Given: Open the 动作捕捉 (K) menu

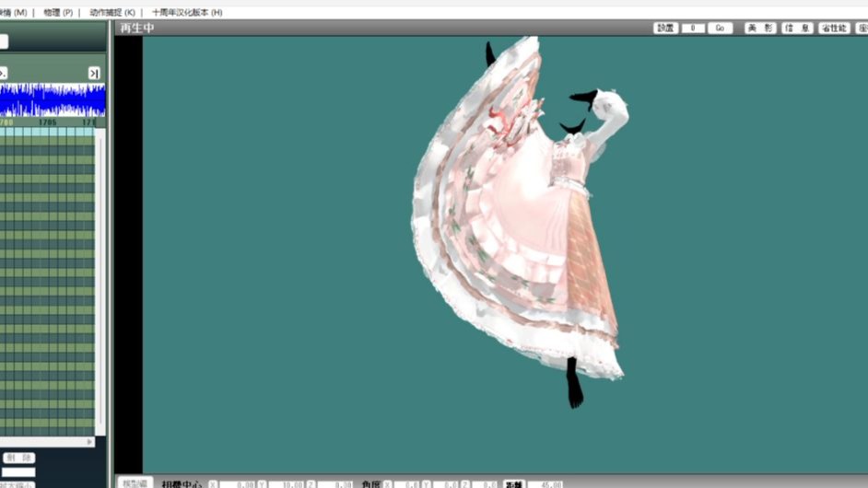Looking at the screenshot, I should pyautogui.click(x=112, y=12).
